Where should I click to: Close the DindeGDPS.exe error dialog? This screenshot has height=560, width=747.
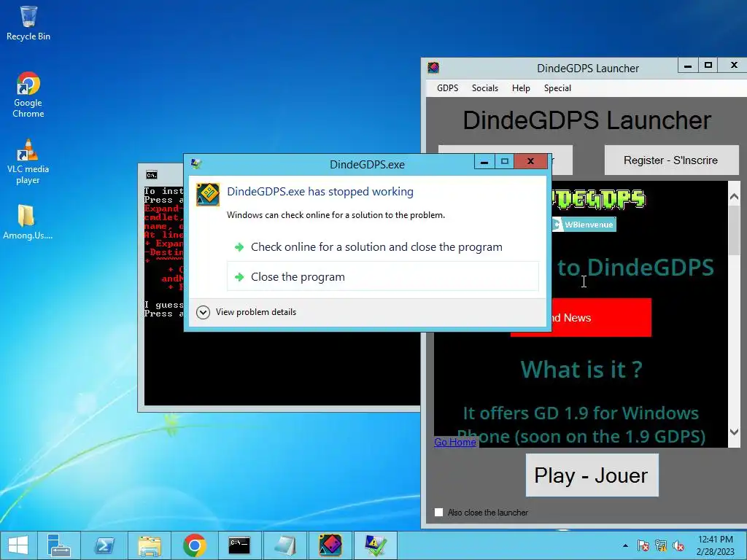point(530,161)
